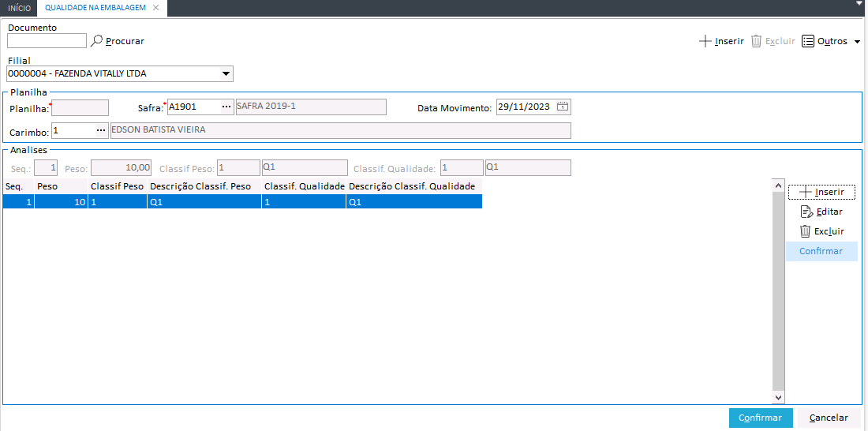Image resolution: width=868 pixels, height=431 pixels.
Task: Close the Qualidade na Embalagem tab
Action: (x=155, y=8)
